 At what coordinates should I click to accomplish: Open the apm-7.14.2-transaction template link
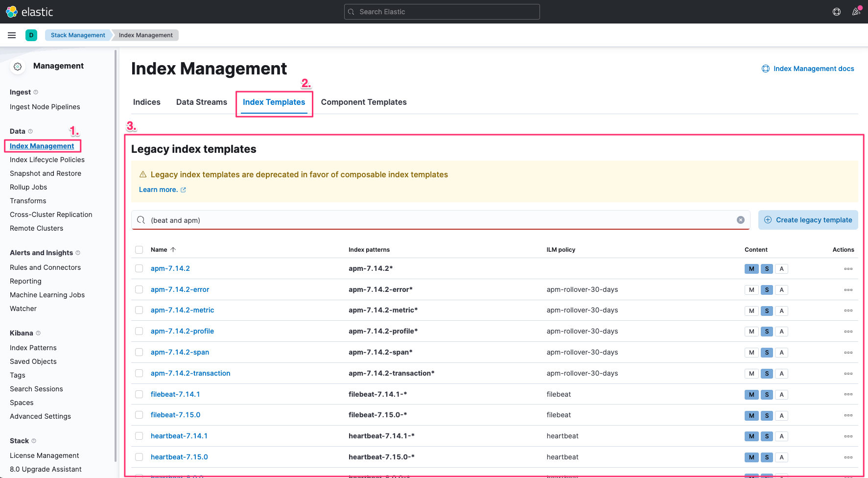point(190,373)
